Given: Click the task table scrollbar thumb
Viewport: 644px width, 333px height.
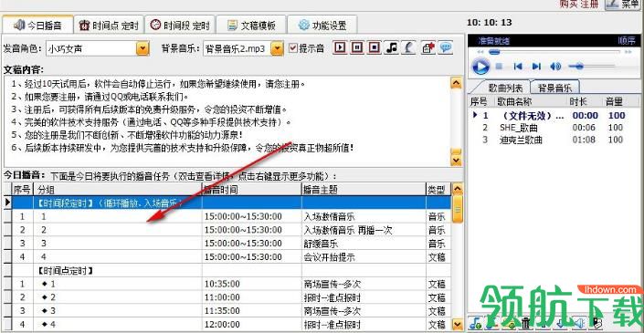Looking at the screenshot, I should [457, 210].
